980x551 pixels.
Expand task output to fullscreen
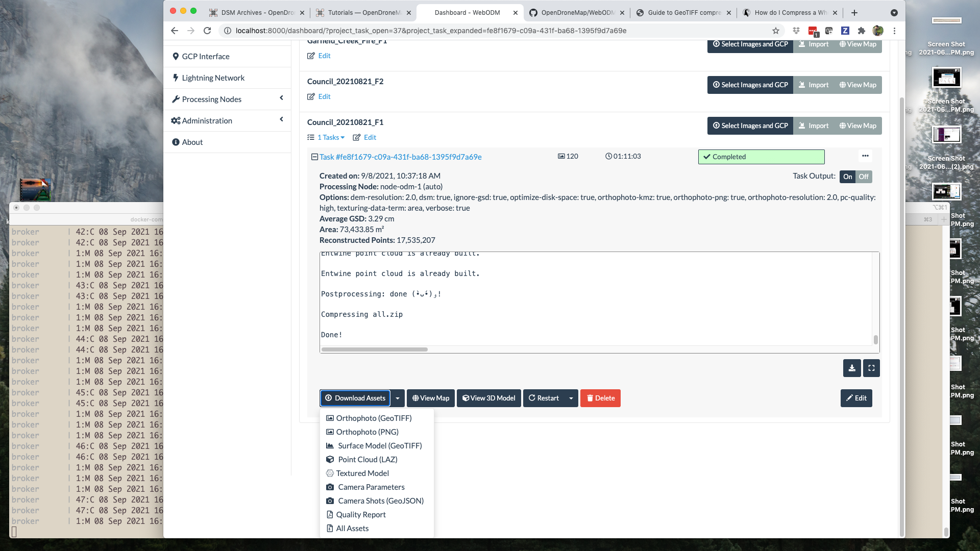pyautogui.click(x=871, y=368)
